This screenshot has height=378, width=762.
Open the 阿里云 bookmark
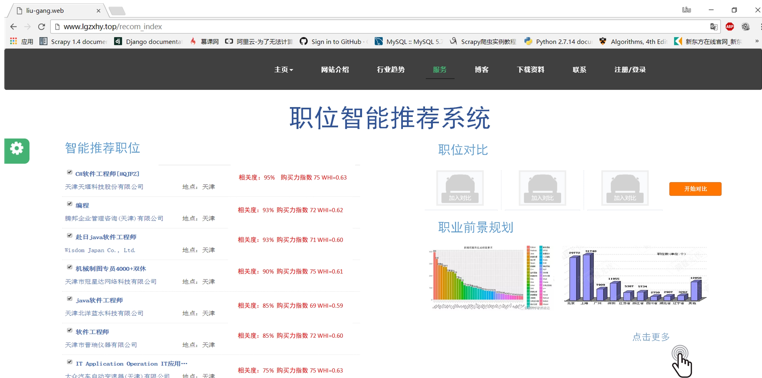click(259, 42)
